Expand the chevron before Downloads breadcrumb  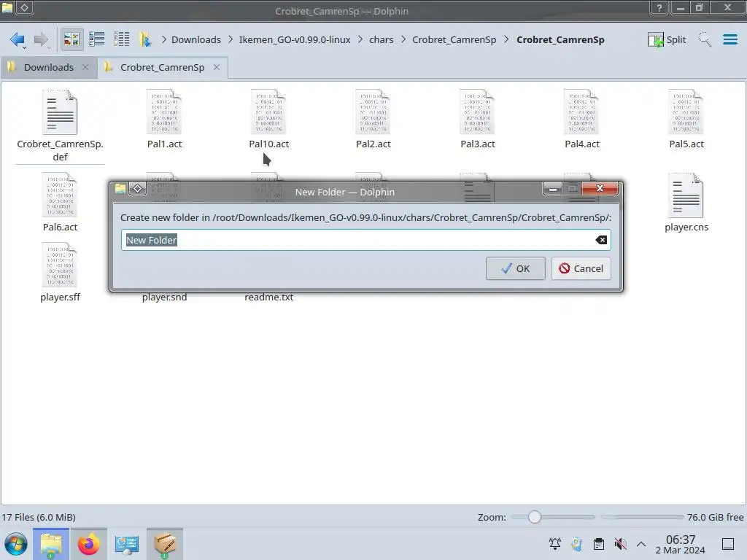[x=164, y=39]
